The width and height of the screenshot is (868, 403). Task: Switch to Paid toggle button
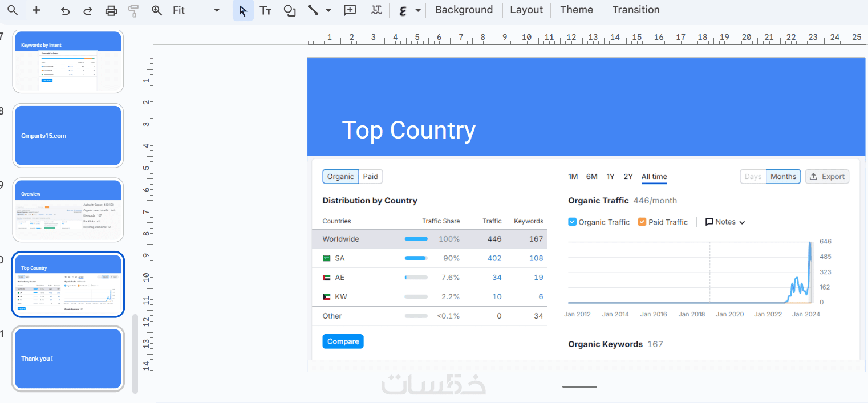pyautogui.click(x=371, y=177)
